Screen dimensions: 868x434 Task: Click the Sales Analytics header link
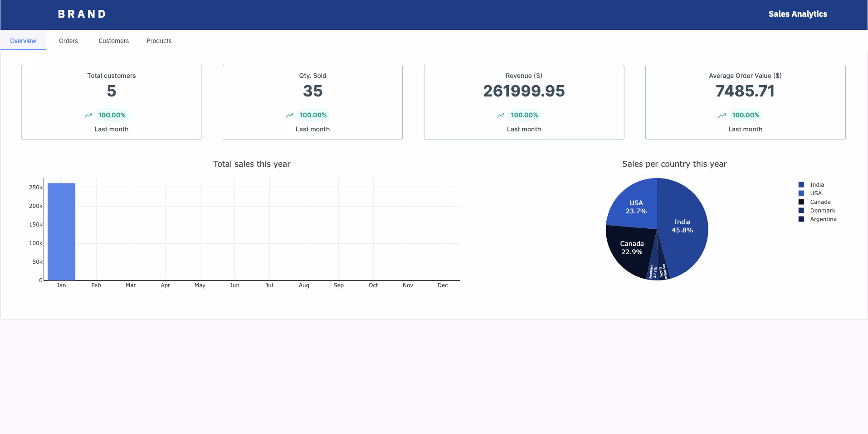798,14
